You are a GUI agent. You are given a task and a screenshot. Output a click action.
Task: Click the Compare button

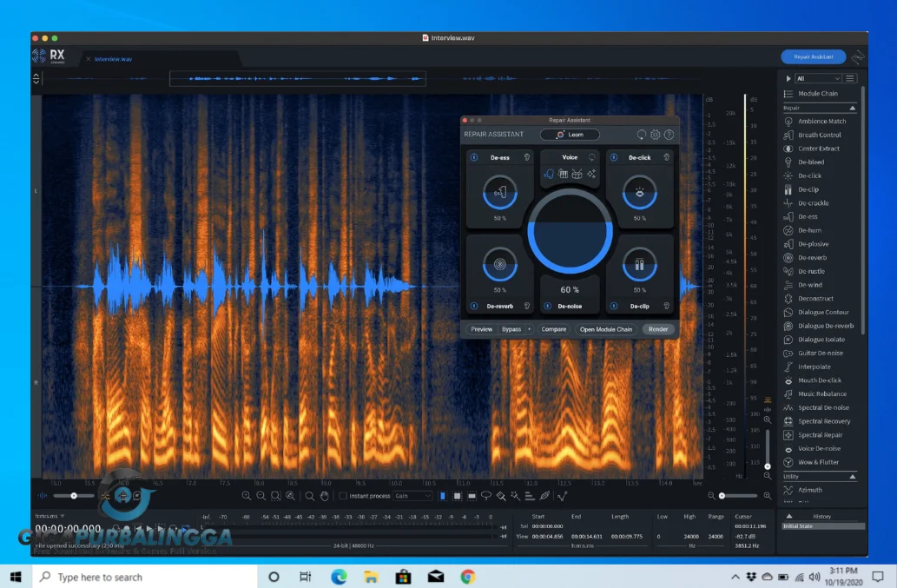[x=554, y=329]
